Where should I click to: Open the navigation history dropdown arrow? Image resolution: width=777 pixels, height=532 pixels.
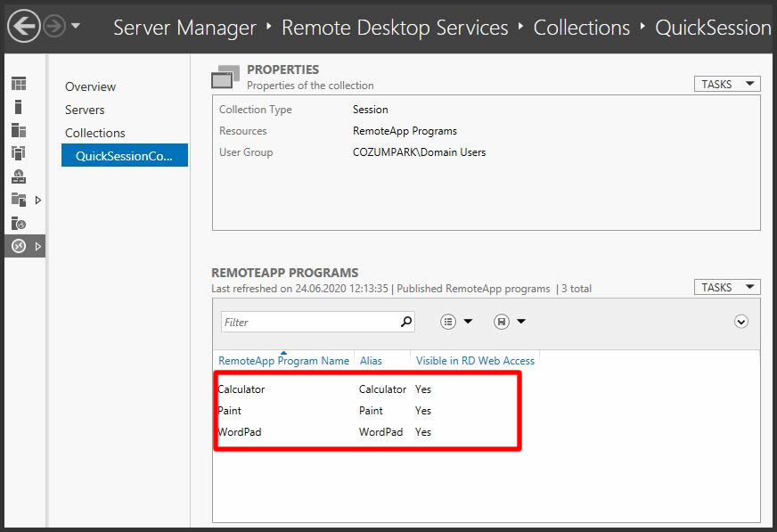pos(76,26)
